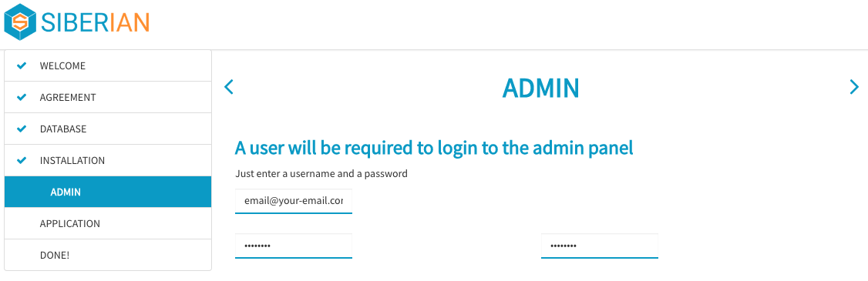The width and height of the screenshot is (868, 281).
Task: Select the INSTALLATION step in sidebar
Action: pos(108,160)
